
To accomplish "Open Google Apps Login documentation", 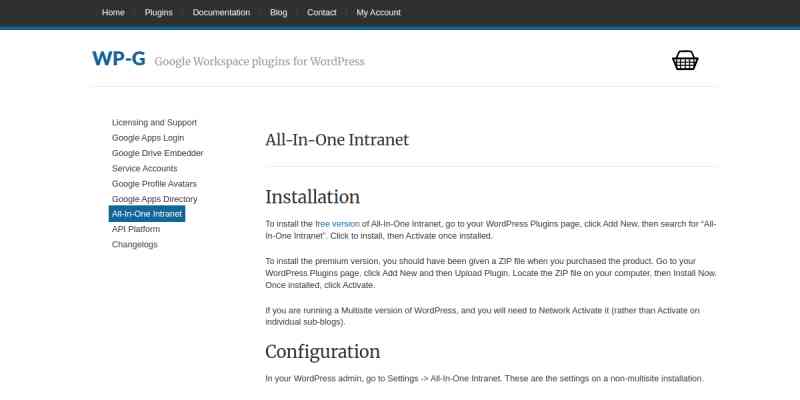I will [148, 138].
